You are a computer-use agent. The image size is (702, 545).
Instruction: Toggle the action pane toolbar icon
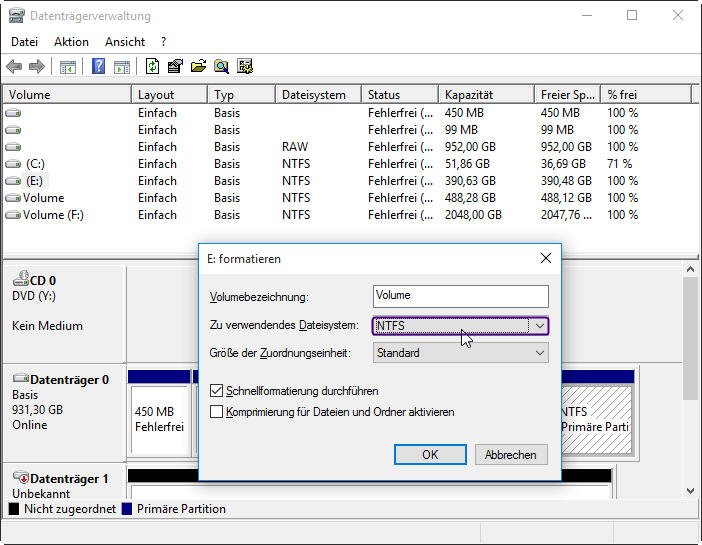tap(122, 67)
